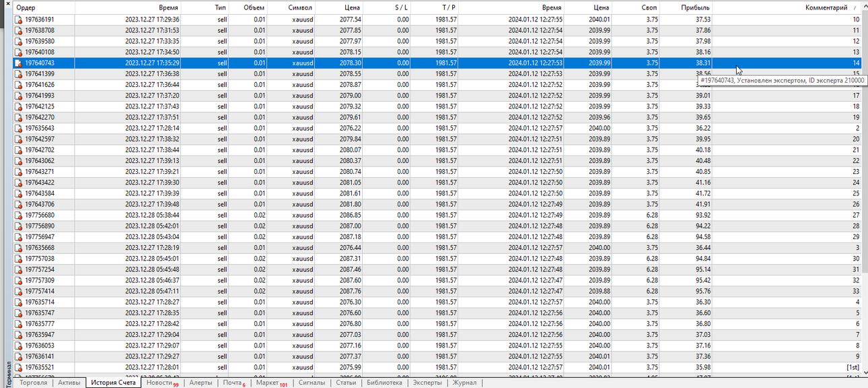Click the profit value 36.22
Viewport: 868px width, 388px height.
pos(702,128)
